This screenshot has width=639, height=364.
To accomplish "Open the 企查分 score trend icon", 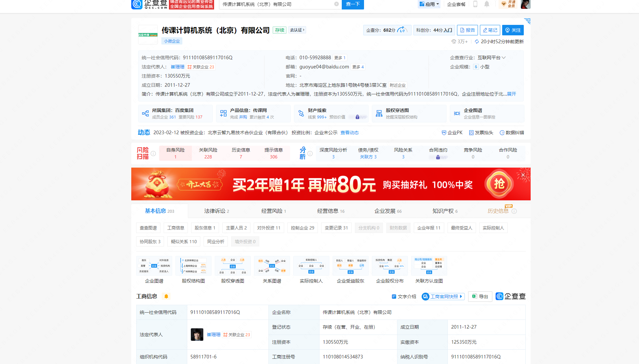I will point(402,30).
